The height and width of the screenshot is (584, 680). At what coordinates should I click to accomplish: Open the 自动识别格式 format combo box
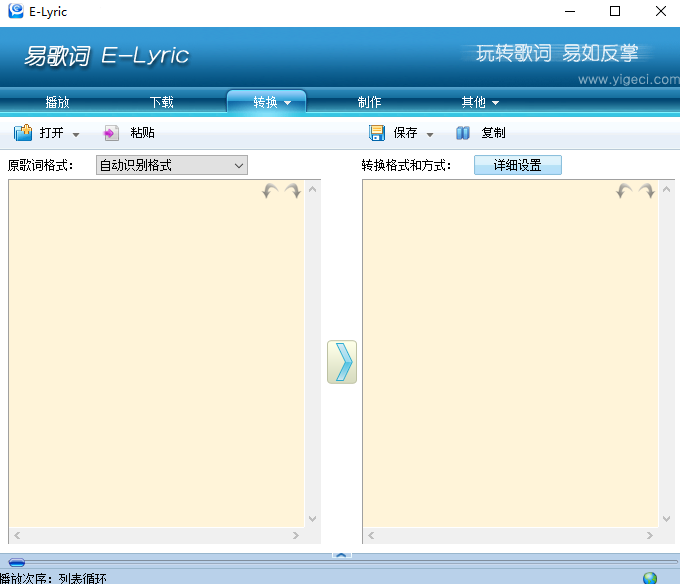172,165
